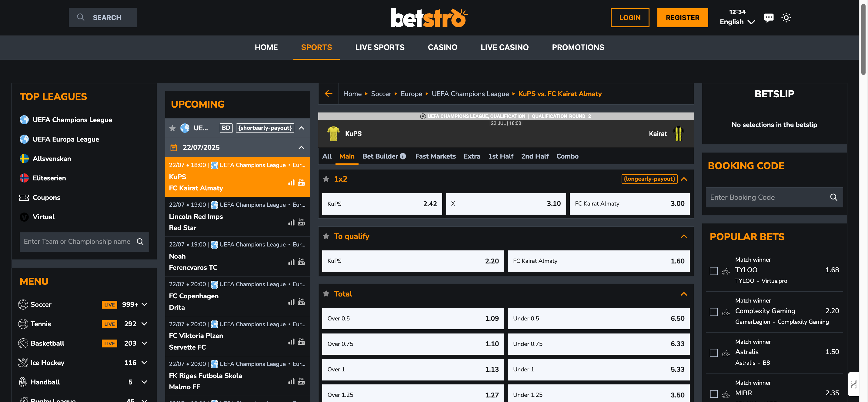Tick the Astralis match winner checkbox

pos(714,353)
